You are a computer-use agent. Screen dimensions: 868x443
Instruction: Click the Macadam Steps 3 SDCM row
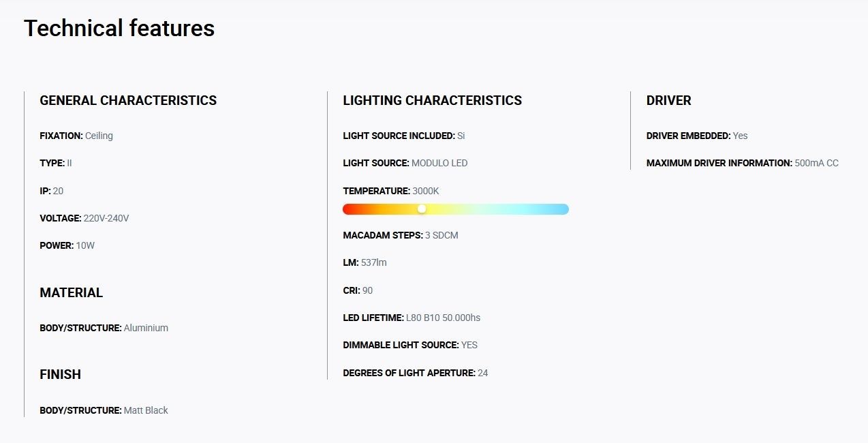[401, 235]
